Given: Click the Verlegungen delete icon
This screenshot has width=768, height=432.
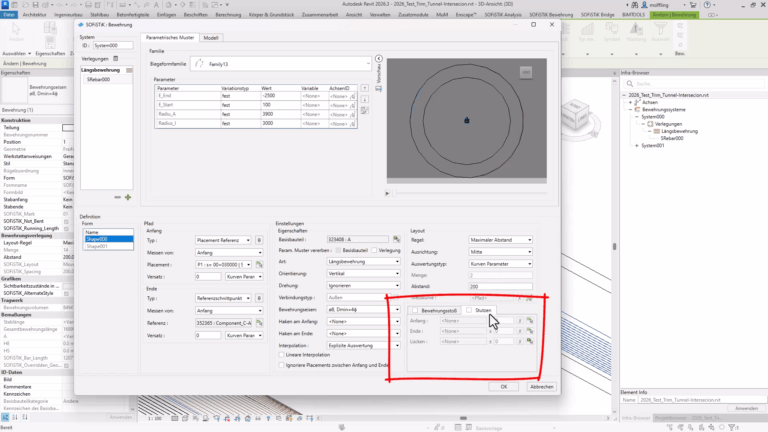Looking at the screenshot, I should click(x=116, y=58).
